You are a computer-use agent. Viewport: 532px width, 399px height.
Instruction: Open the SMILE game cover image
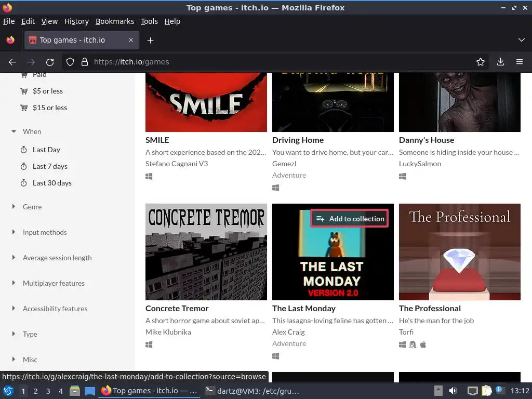(x=206, y=102)
